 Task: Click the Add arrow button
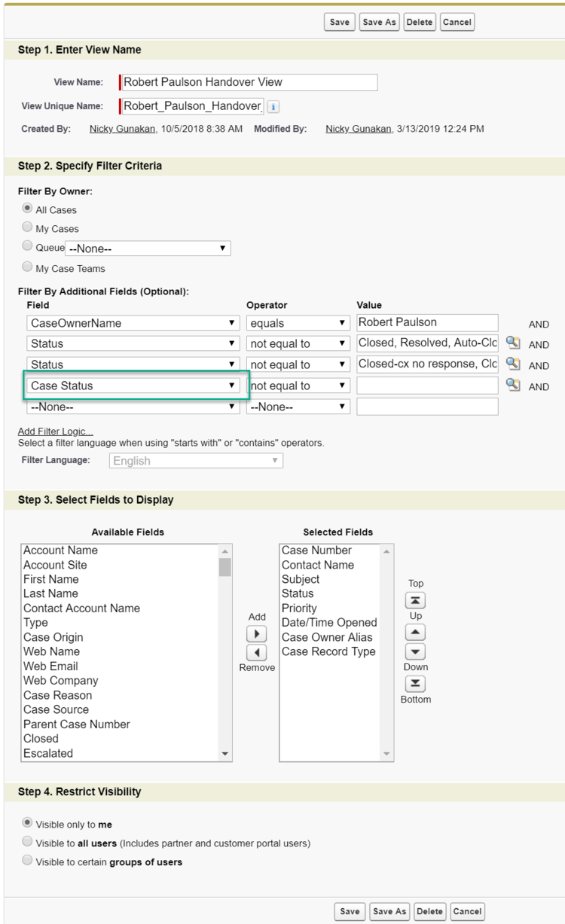[x=256, y=633]
